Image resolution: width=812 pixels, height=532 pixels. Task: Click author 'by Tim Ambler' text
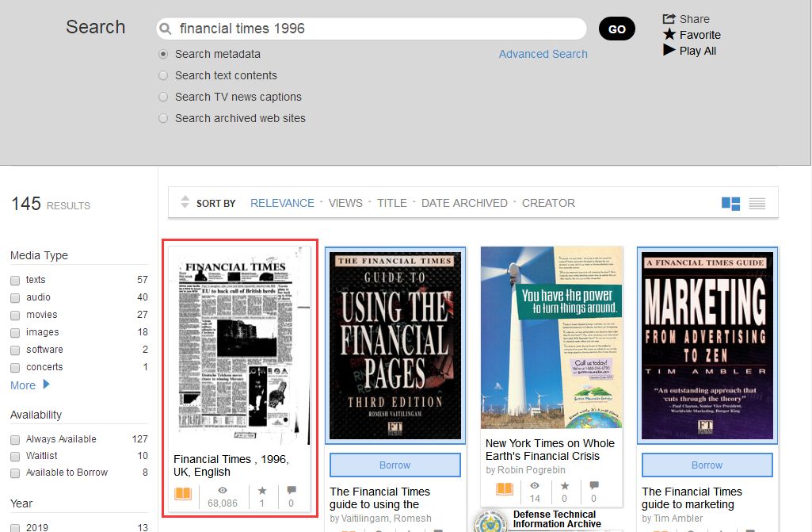[x=672, y=518]
